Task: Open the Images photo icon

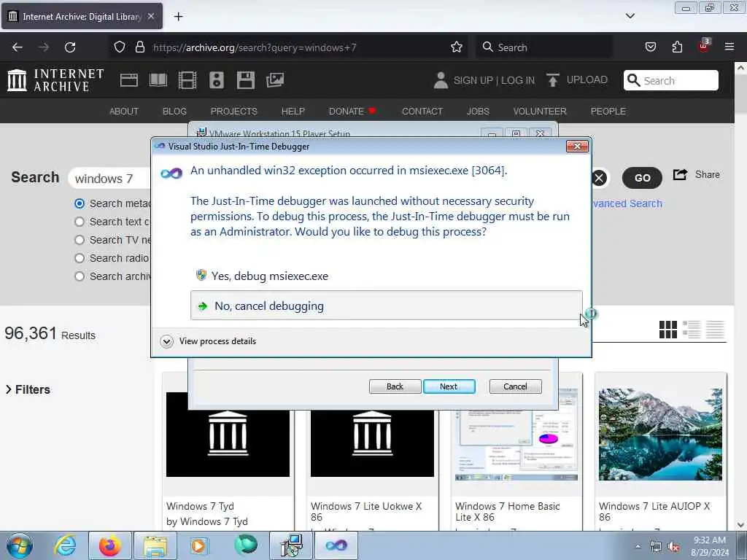Action: pyautogui.click(x=275, y=80)
